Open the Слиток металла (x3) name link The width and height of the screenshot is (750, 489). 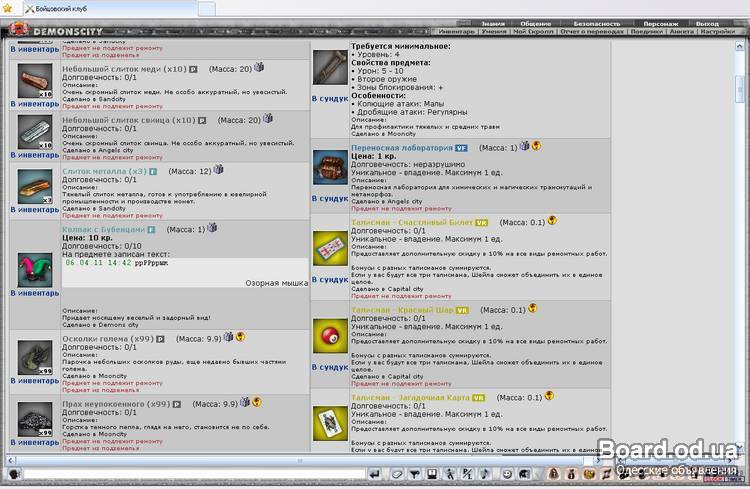104,171
